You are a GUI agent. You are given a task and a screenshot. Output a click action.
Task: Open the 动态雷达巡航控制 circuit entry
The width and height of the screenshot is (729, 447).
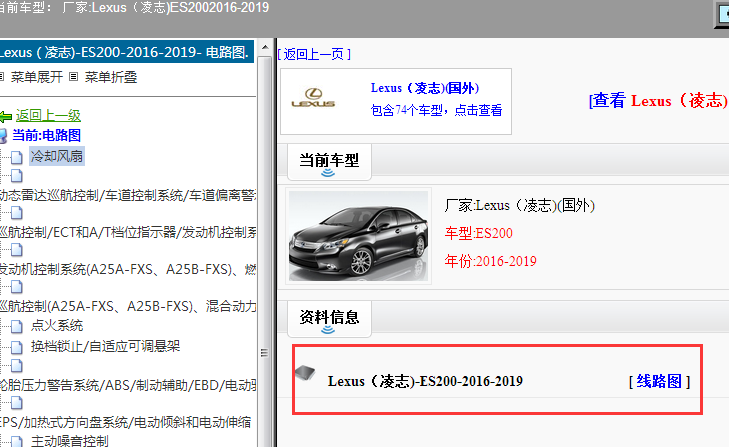pos(128,195)
